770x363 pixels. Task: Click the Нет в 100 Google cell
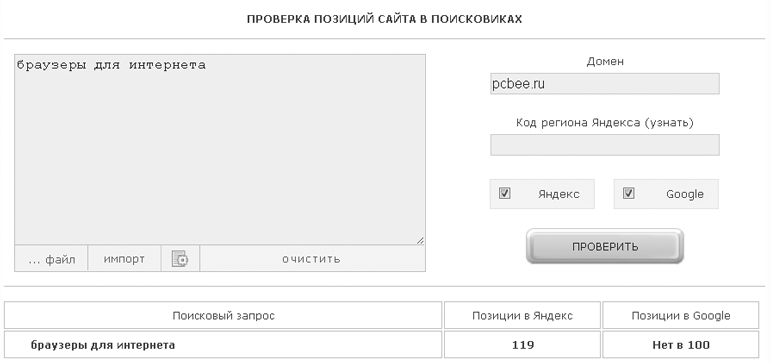click(x=681, y=345)
